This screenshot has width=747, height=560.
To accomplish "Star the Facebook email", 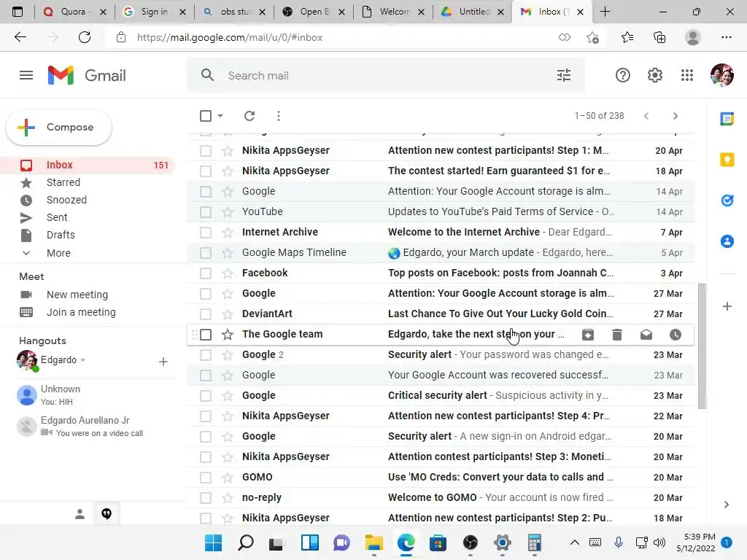I will [228, 273].
